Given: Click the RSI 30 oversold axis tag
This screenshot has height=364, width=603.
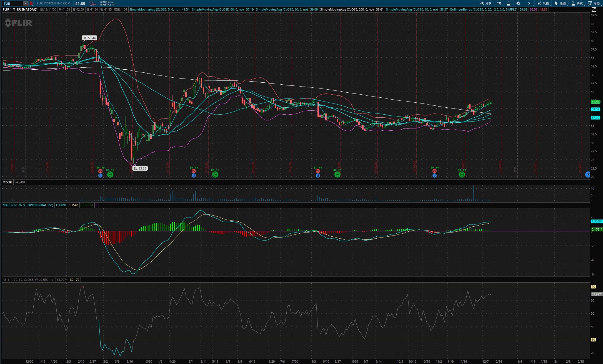Looking at the screenshot, I should point(593,340).
